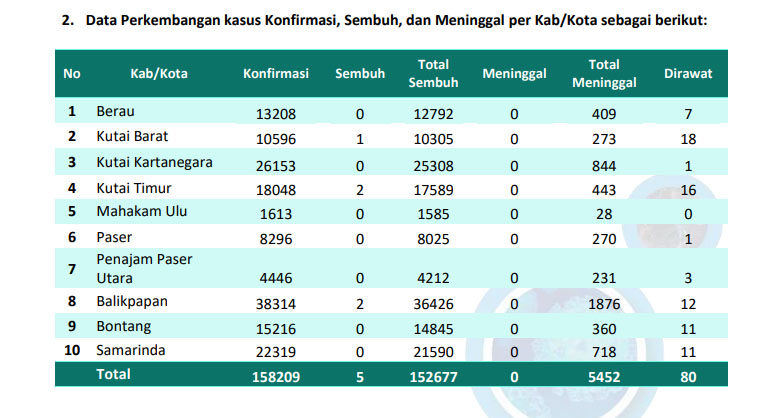Click Berau confirmed value 13208
Image resolution: width=757 pixels, height=418 pixels.
tap(276, 114)
